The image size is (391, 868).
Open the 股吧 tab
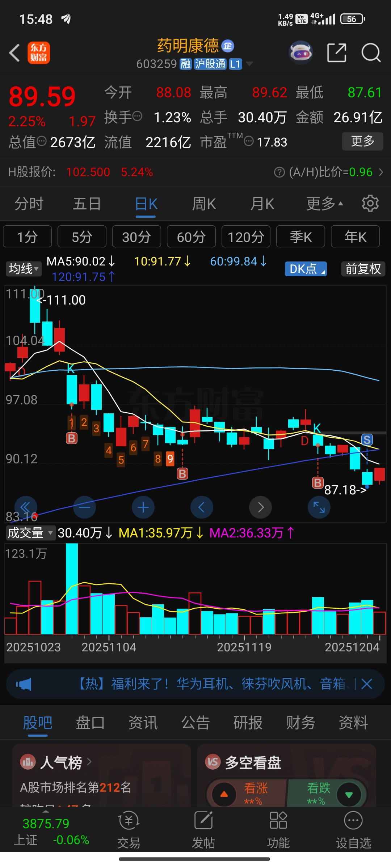pyautogui.click(x=38, y=723)
